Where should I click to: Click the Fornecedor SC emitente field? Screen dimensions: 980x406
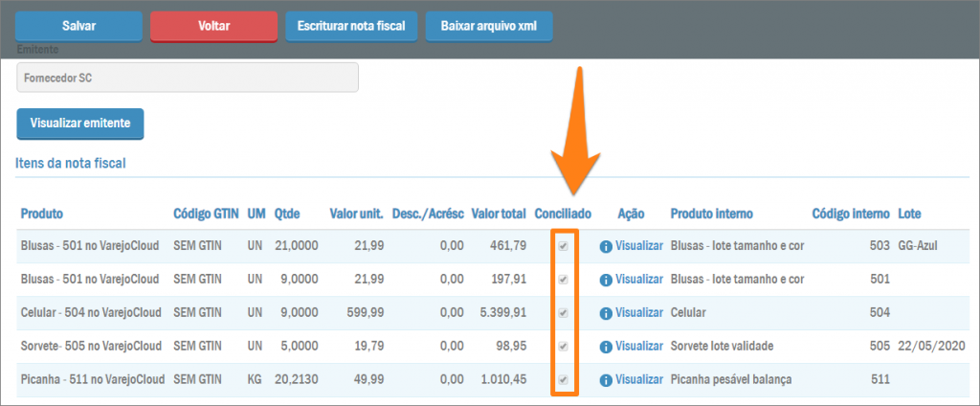(x=188, y=79)
